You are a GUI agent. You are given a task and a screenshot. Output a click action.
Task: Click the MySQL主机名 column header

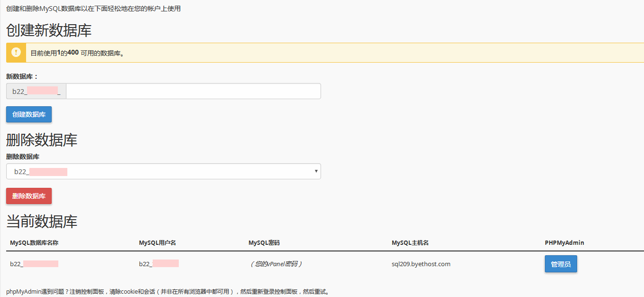[x=410, y=242]
